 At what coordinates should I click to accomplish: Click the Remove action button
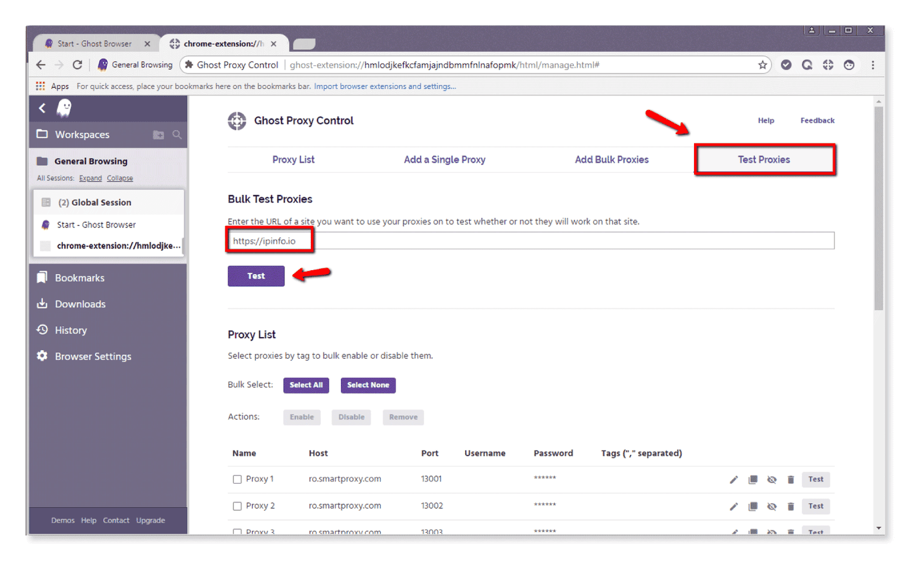(x=403, y=417)
